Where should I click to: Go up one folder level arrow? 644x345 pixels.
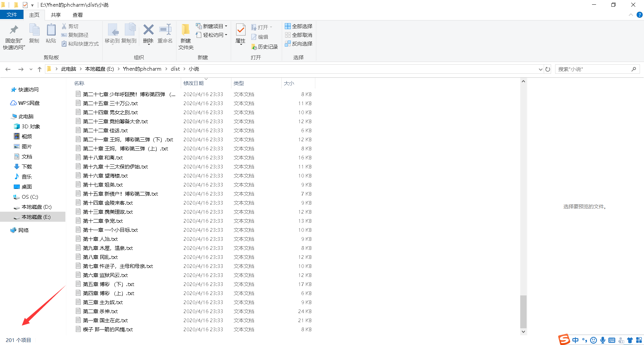pos(40,69)
